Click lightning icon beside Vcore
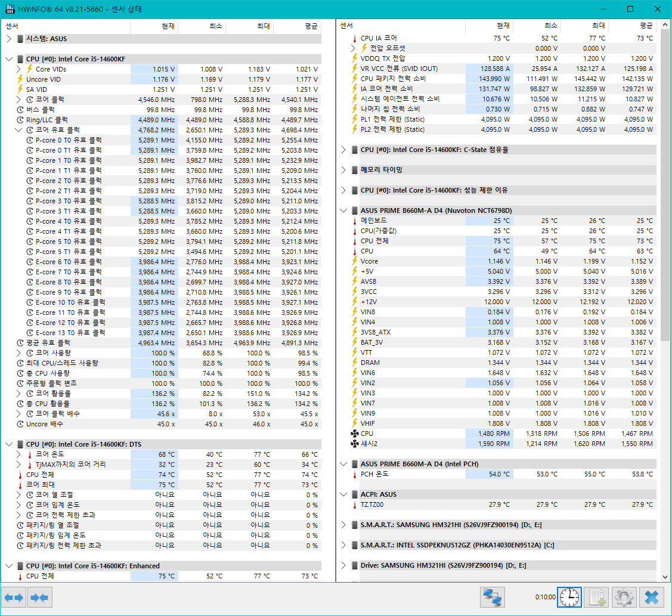 coord(355,261)
